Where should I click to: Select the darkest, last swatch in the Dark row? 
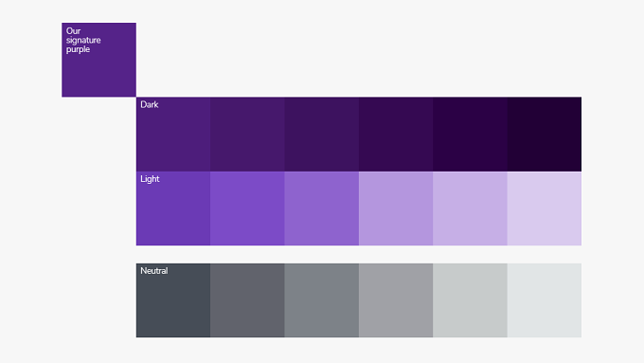click(x=545, y=135)
